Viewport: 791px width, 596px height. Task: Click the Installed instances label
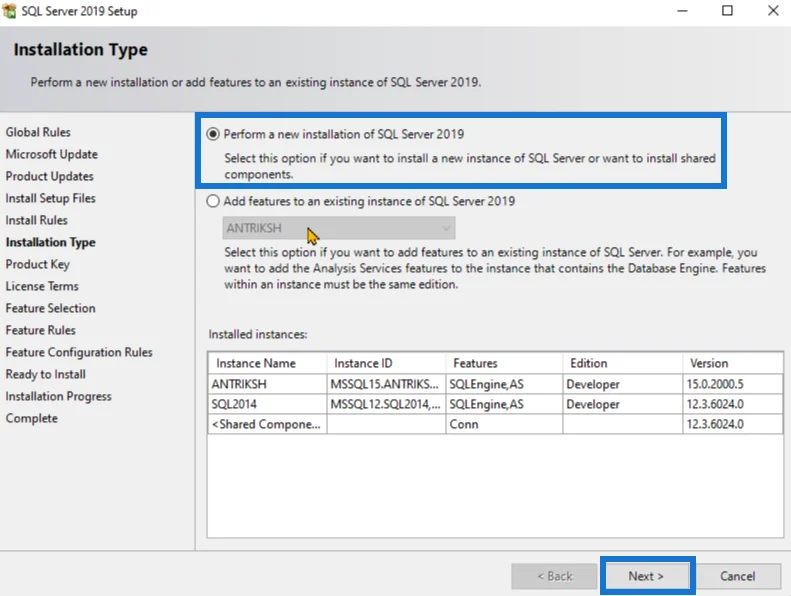click(258, 334)
